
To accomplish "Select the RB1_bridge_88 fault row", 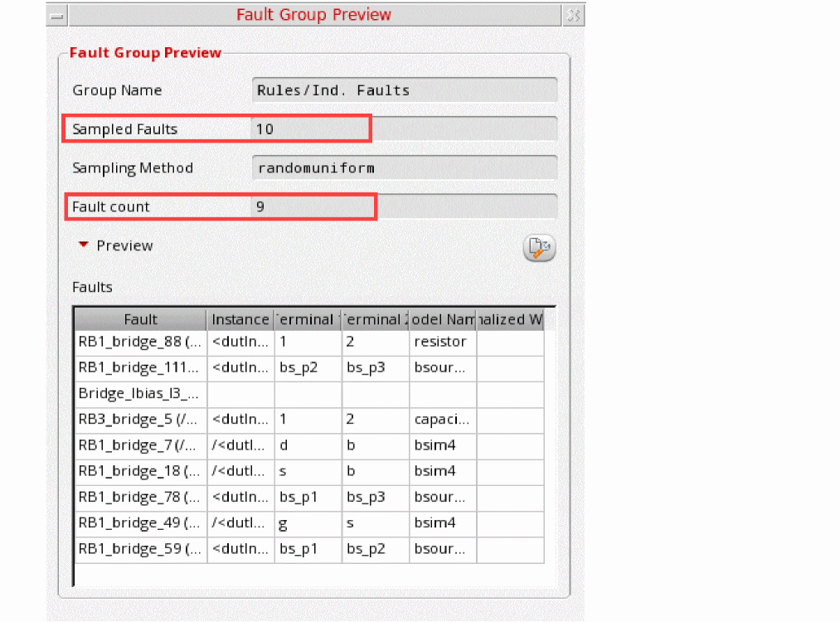I will (309, 342).
